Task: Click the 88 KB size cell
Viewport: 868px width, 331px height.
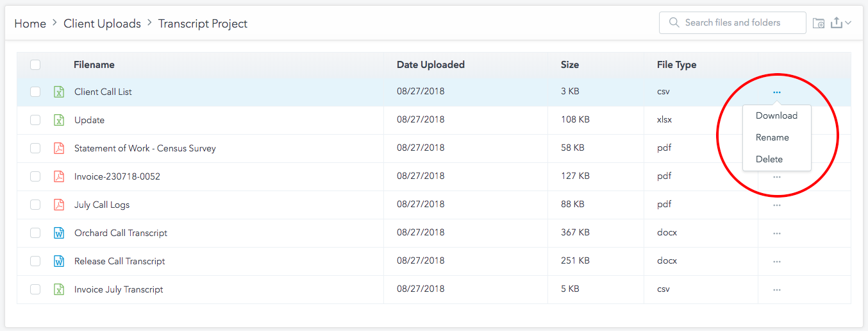Action: [572, 205]
